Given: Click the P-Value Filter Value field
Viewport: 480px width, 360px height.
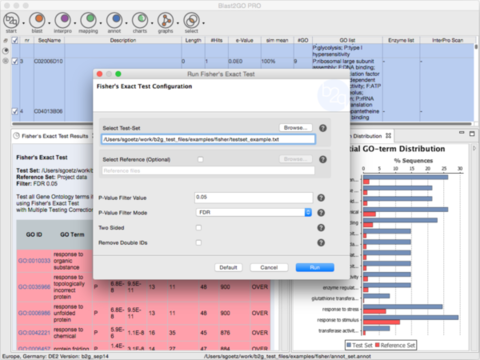Looking at the screenshot, I should (x=254, y=197).
